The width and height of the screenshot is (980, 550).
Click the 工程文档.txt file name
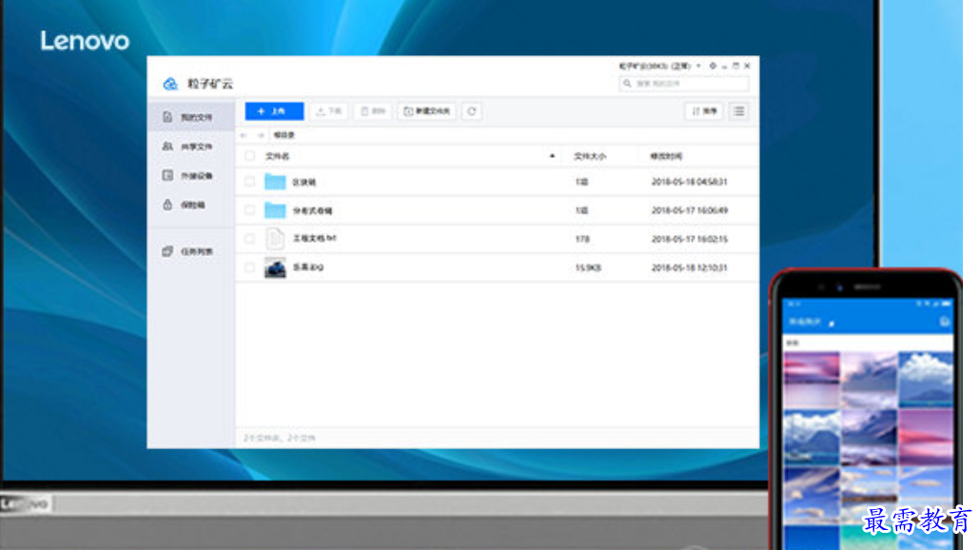[314, 239]
